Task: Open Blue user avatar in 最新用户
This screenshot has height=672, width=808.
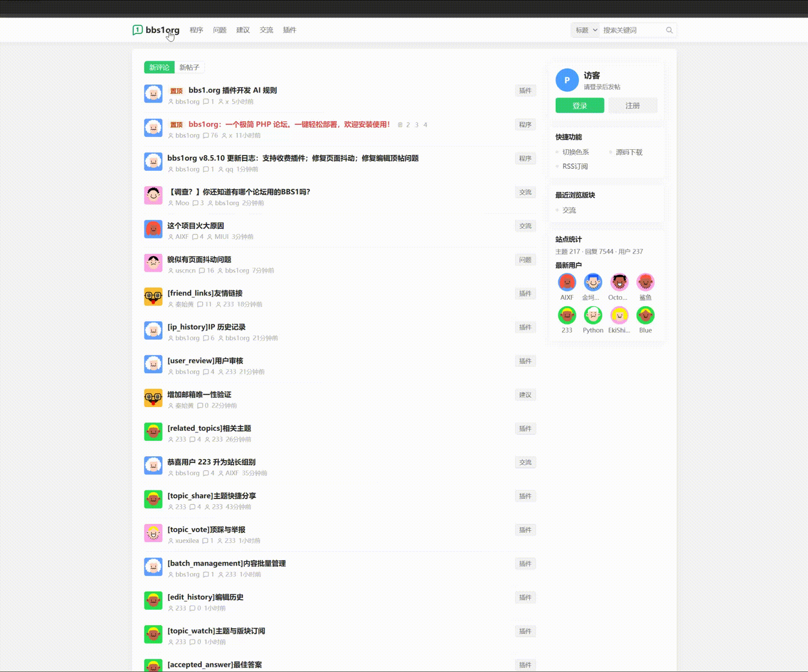Action: (x=646, y=315)
